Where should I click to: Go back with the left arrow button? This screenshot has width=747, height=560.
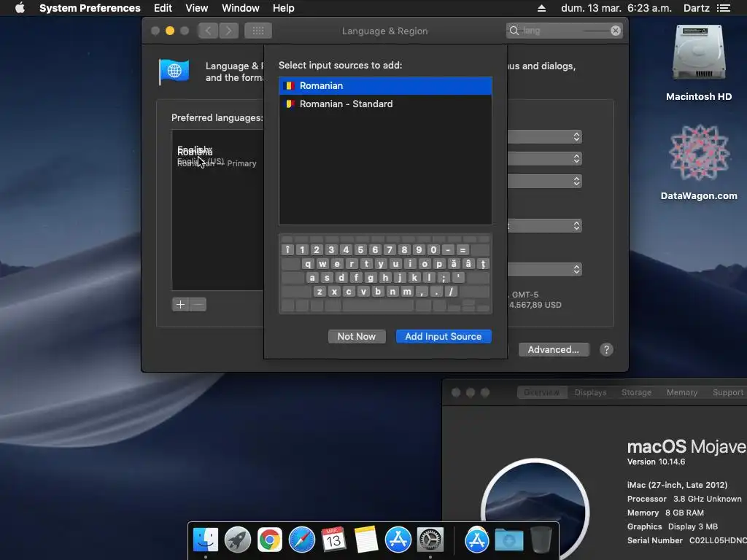point(208,31)
